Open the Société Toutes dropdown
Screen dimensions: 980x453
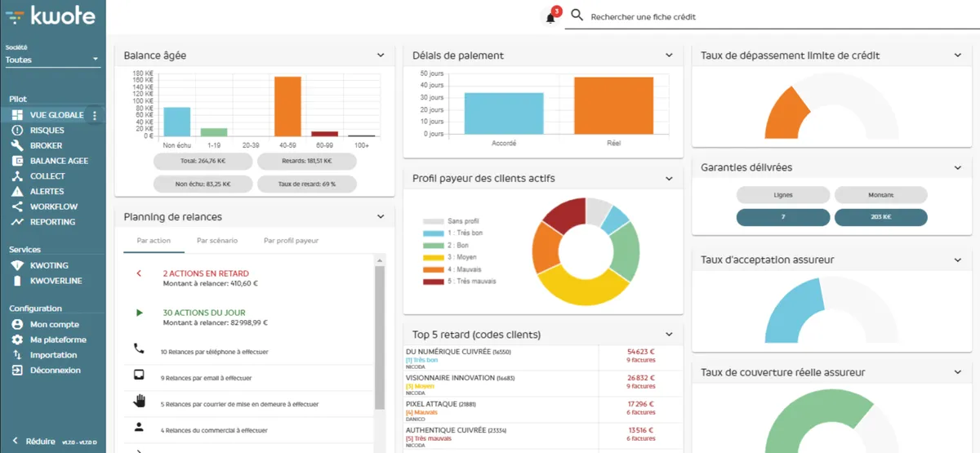52,60
